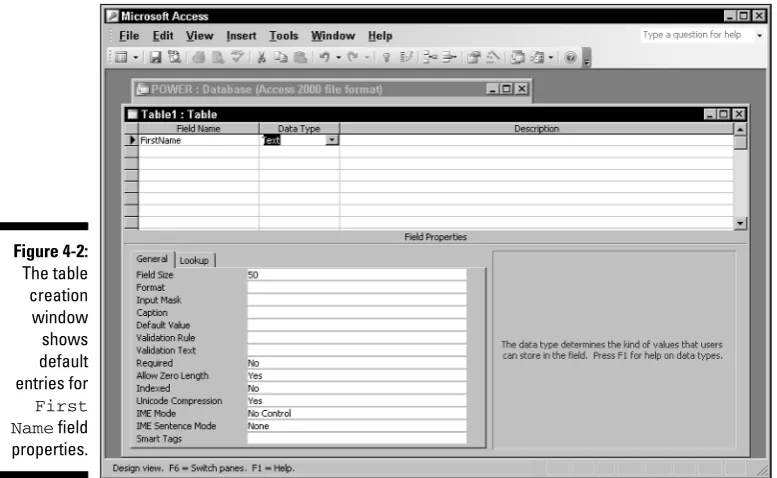This screenshot has width=777, height=478.
Task: Click the Validation Text property field
Action: 357,350
